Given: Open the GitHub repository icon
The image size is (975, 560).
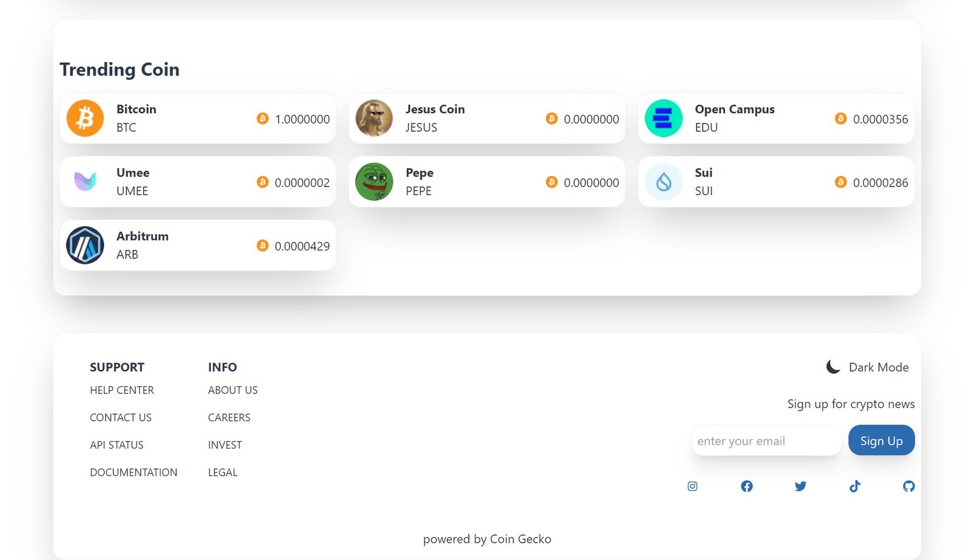Looking at the screenshot, I should (909, 486).
